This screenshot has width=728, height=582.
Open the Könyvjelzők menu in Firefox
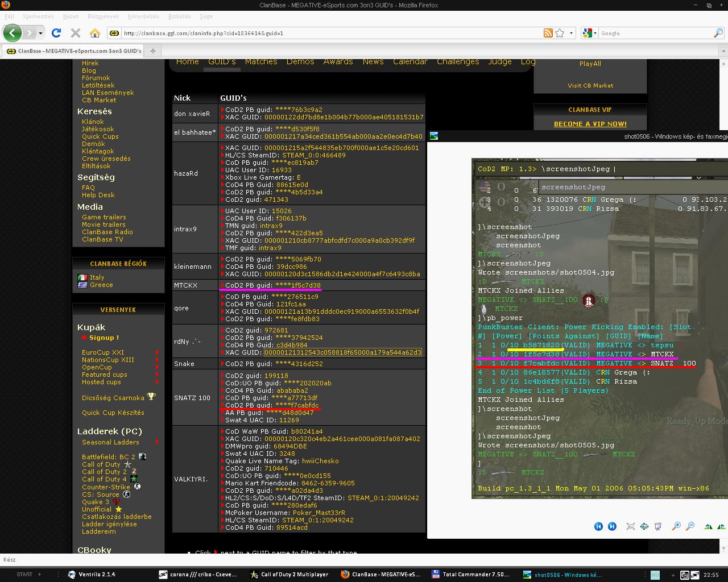pos(143,16)
